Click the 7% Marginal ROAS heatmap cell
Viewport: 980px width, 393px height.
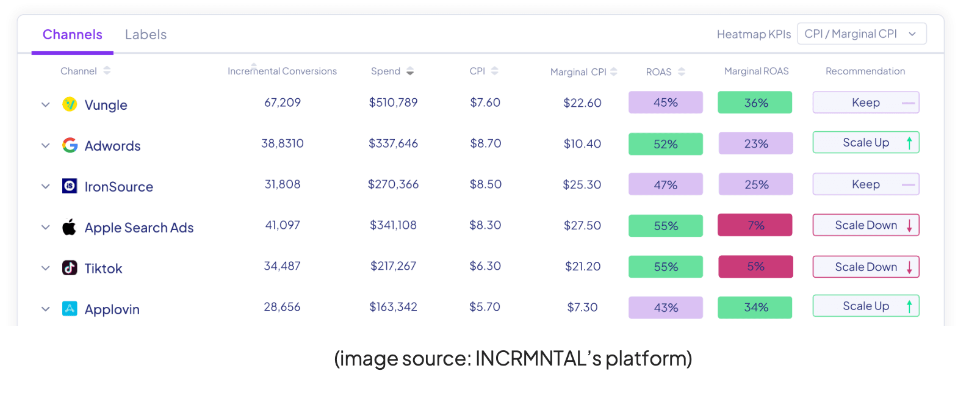[x=755, y=225]
